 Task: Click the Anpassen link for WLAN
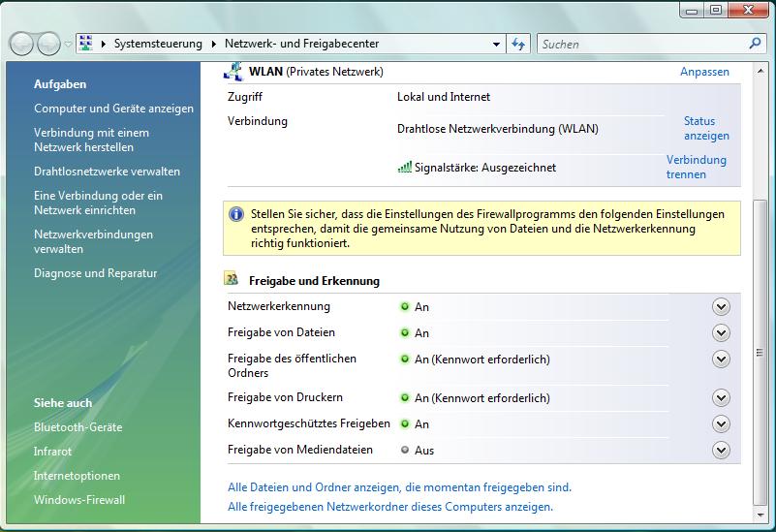coord(704,72)
